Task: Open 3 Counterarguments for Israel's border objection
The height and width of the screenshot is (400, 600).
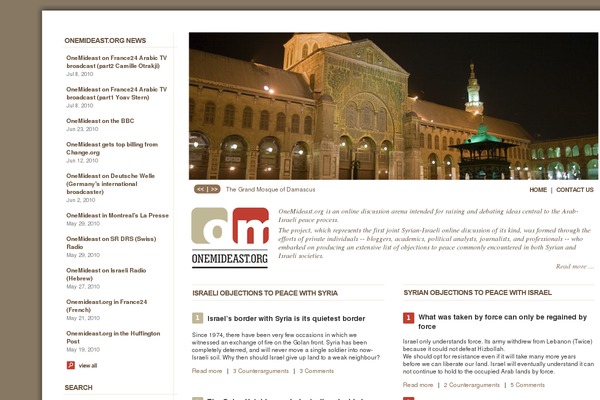Action: pos(261,371)
